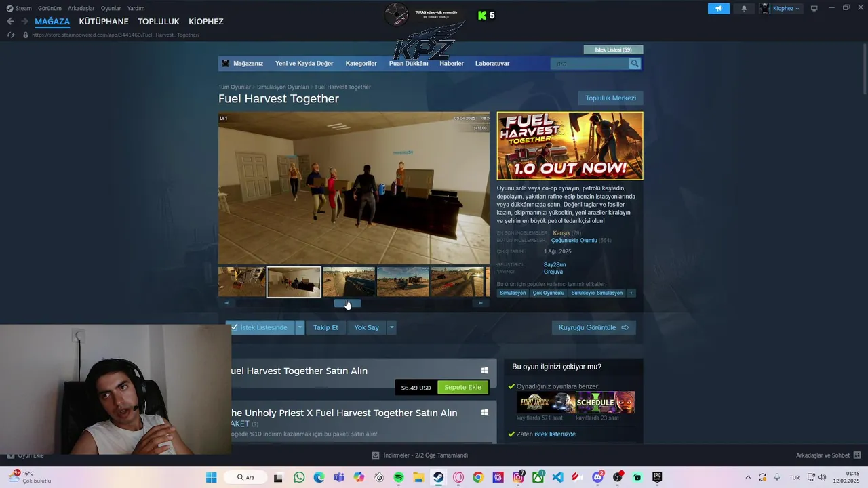This screenshot has width=868, height=488.
Task: Add more tags with plus button
Action: (631, 293)
